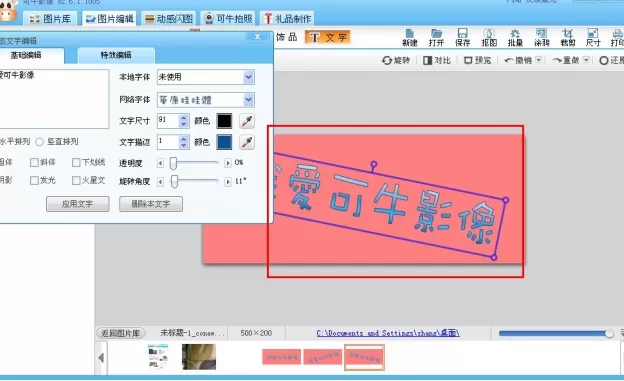624x381 pixels.
Task: Select the document screenshot thumbnail
Action: coord(158,357)
